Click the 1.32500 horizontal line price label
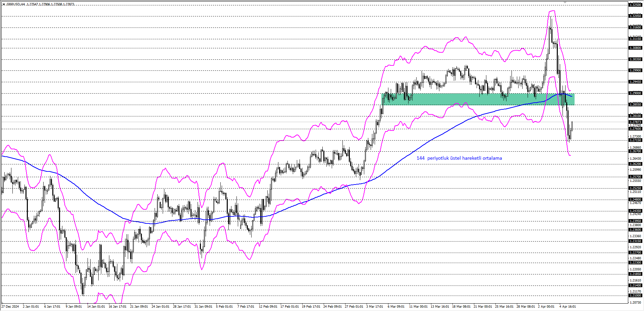Screen dimensions: 644x311 point(635,5)
